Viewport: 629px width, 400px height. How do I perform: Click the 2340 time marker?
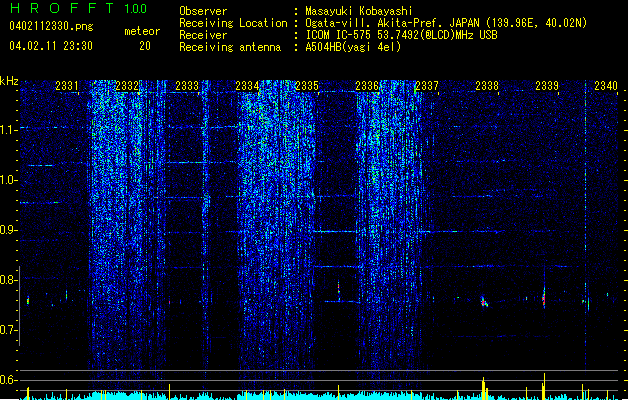tap(606, 86)
